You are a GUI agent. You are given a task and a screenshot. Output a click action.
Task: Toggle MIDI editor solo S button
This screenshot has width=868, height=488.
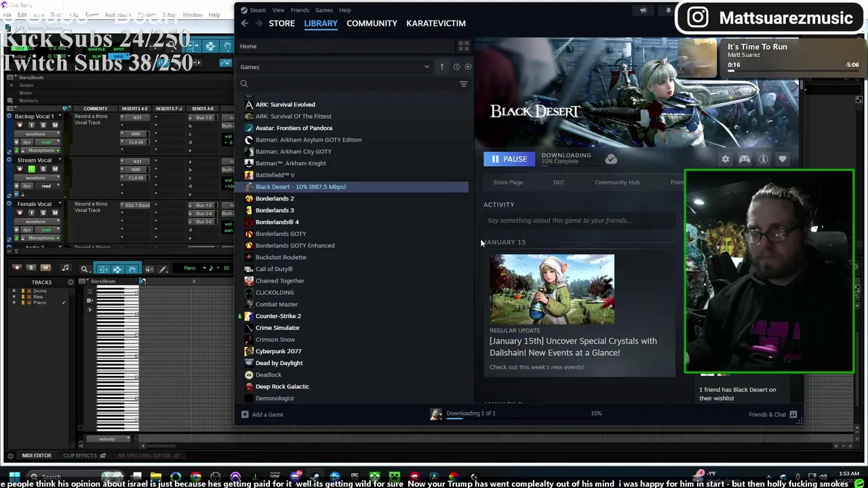click(31, 268)
